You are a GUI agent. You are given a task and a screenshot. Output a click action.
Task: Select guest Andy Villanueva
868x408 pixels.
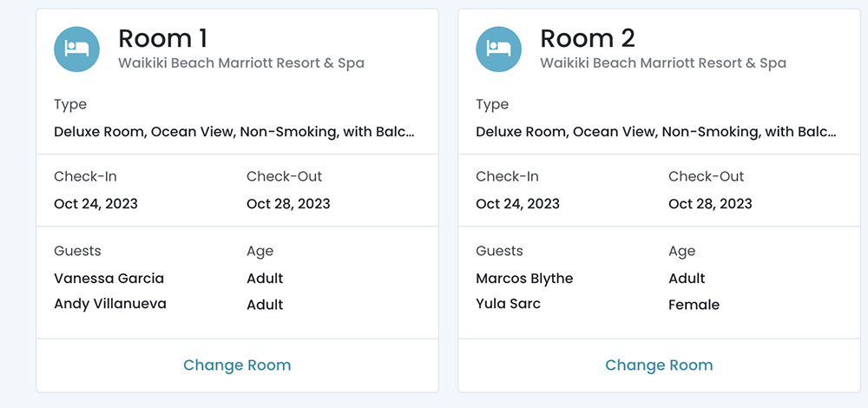[110, 304]
